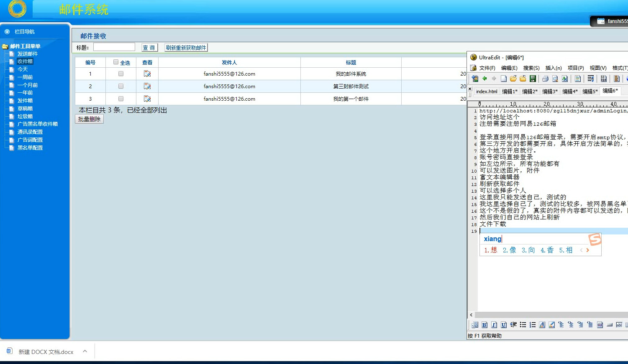Open the 插入(n) menu in UltraEdit
The width and height of the screenshot is (628, 364).
point(554,68)
